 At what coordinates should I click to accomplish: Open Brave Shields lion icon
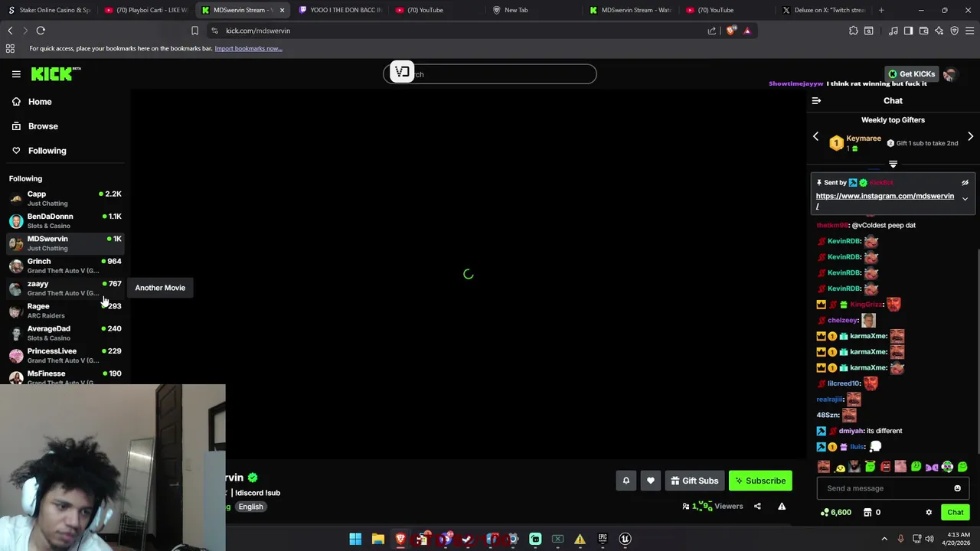click(731, 31)
